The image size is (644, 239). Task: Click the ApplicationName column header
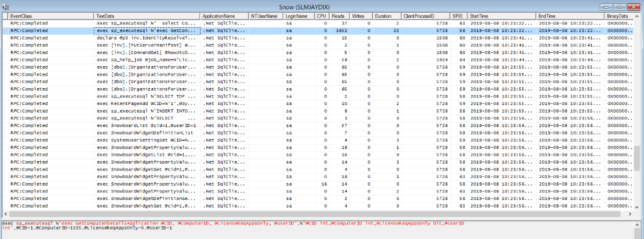pyautogui.click(x=225, y=16)
